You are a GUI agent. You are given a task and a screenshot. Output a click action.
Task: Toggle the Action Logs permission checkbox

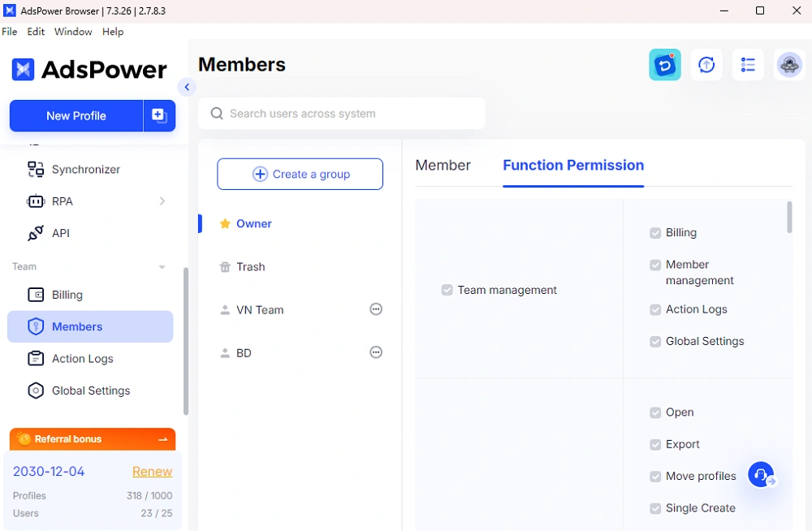click(655, 309)
